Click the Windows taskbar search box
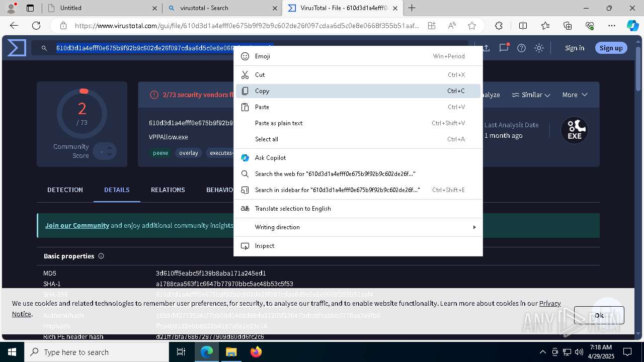The width and height of the screenshot is (644, 362). pos(96,352)
